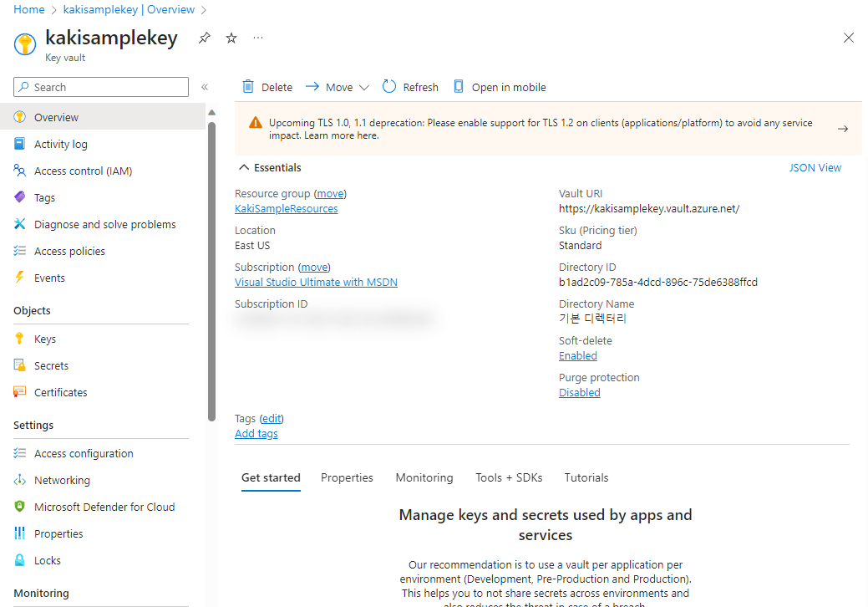This screenshot has width=868, height=607.
Task: Open the Move dropdown chevron
Action: pyautogui.click(x=363, y=88)
